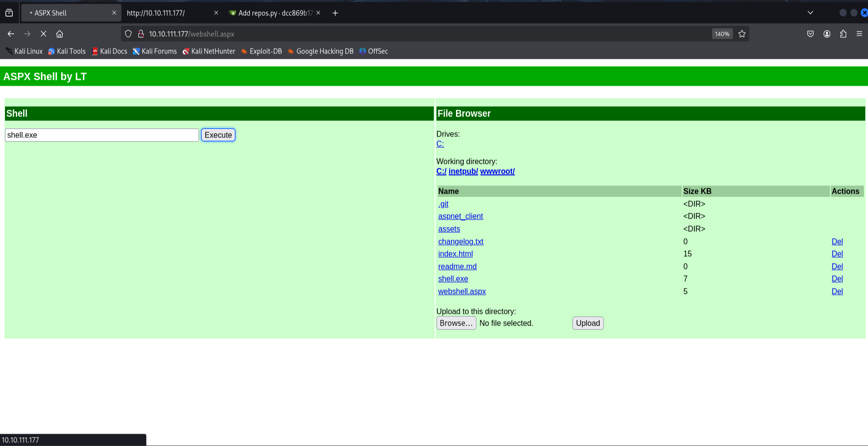
Task: Click the forward navigation arrow
Action: click(27, 34)
